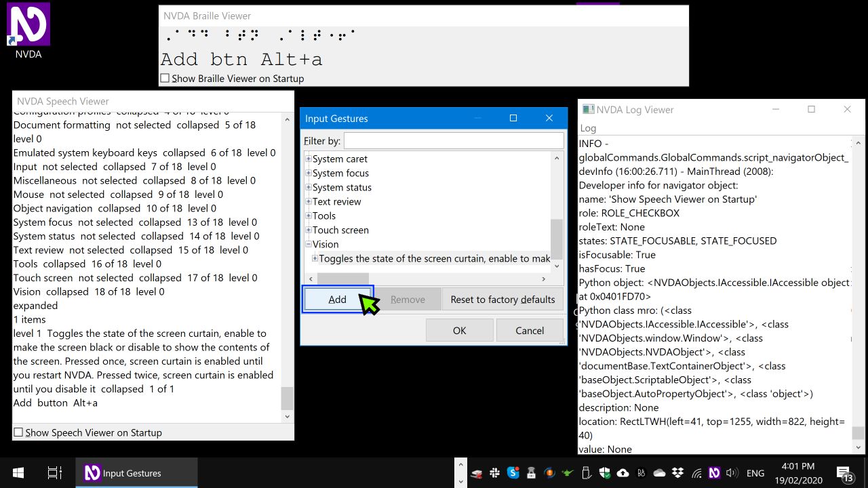The height and width of the screenshot is (488, 868).
Task: Toggle Show Speech Viewer on Startup checkbox
Action: (19, 432)
